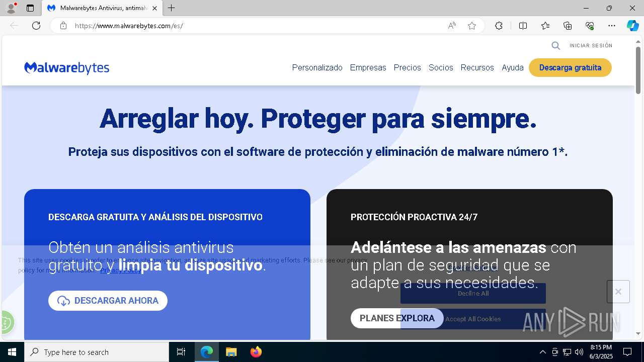Add this page to favorites star
The height and width of the screenshot is (362, 644).
click(x=472, y=26)
